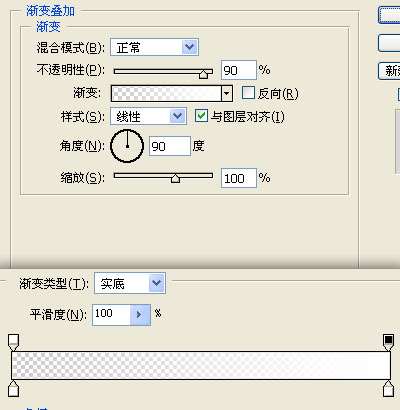The height and width of the screenshot is (410, 400).
Task: Click the opacity slider handle
Action: (204, 74)
